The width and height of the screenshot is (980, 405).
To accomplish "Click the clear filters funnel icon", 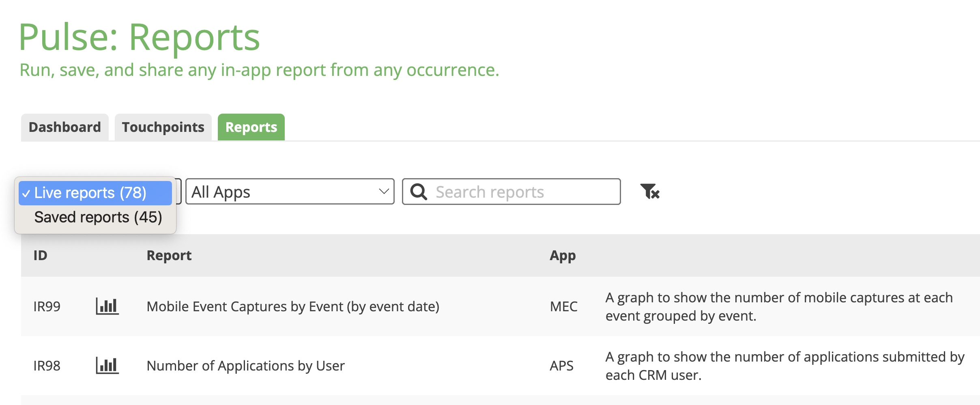I will (x=649, y=192).
